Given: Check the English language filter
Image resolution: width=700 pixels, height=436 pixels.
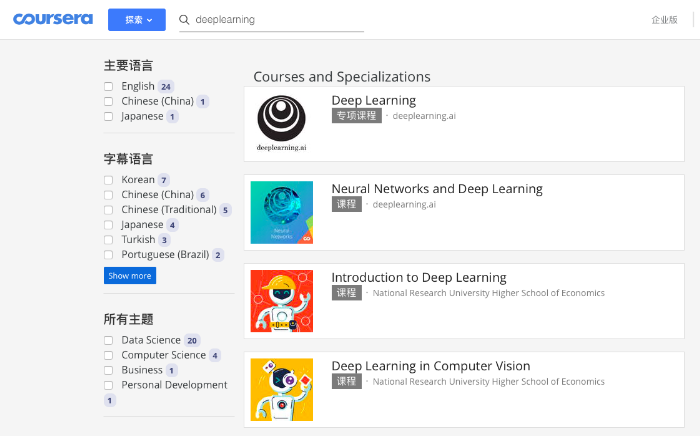Looking at the screenshot, I should click(x=108, y=86).
